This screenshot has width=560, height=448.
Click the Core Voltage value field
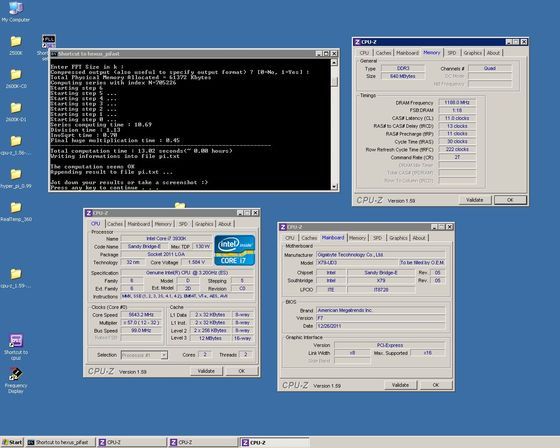196,262
